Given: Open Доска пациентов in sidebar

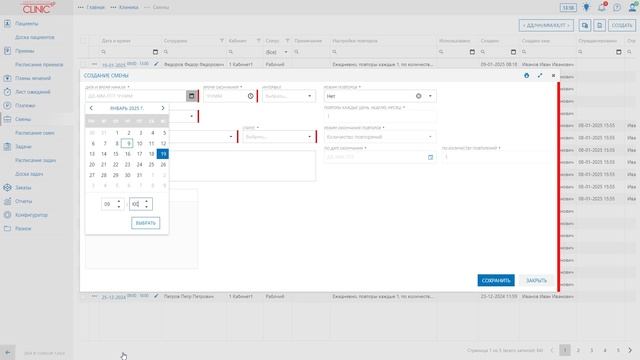Looking at the screenshot, I should (x=35, y=37).
